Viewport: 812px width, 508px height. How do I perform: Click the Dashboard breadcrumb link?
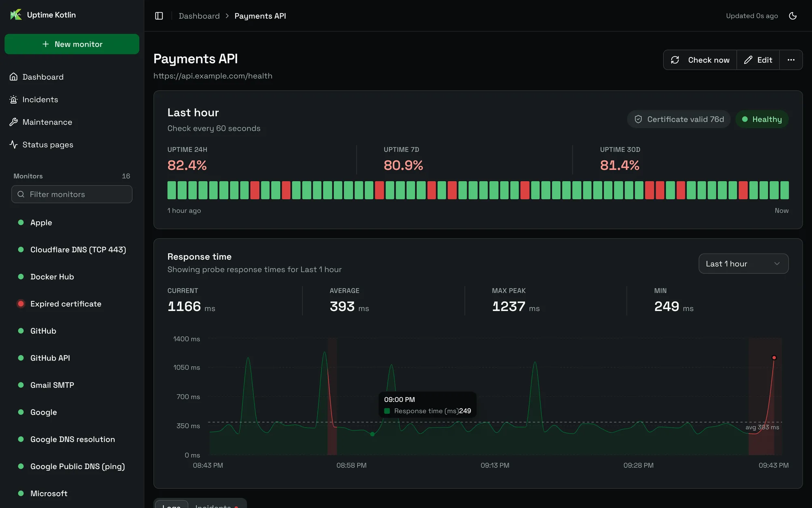(199, 16)
